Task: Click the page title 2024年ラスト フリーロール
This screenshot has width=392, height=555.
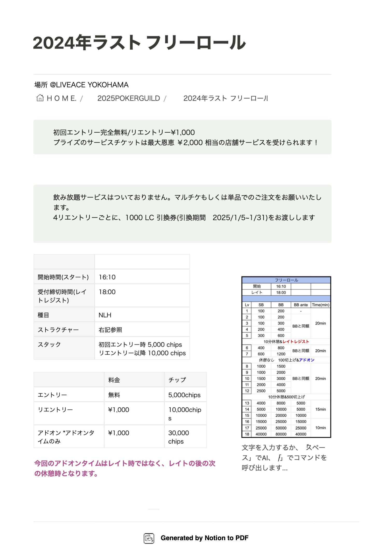Action: pos(139,43)
